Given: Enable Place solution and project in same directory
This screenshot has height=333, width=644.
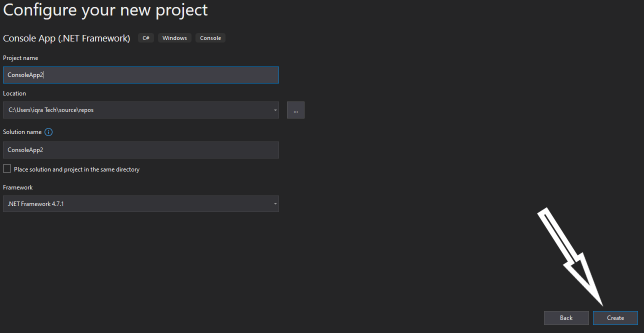Looking at the screenshot, I should coord(7,169).
